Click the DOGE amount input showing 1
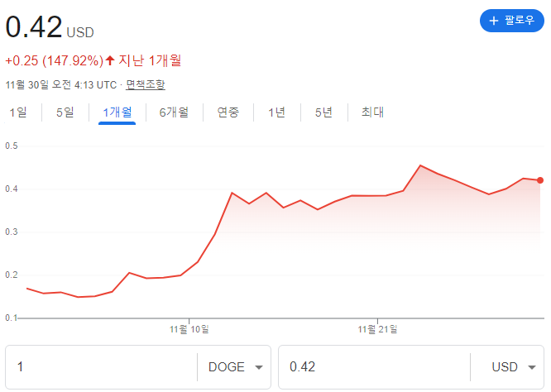Screen dimensions: 551x392 click(101, 367)
